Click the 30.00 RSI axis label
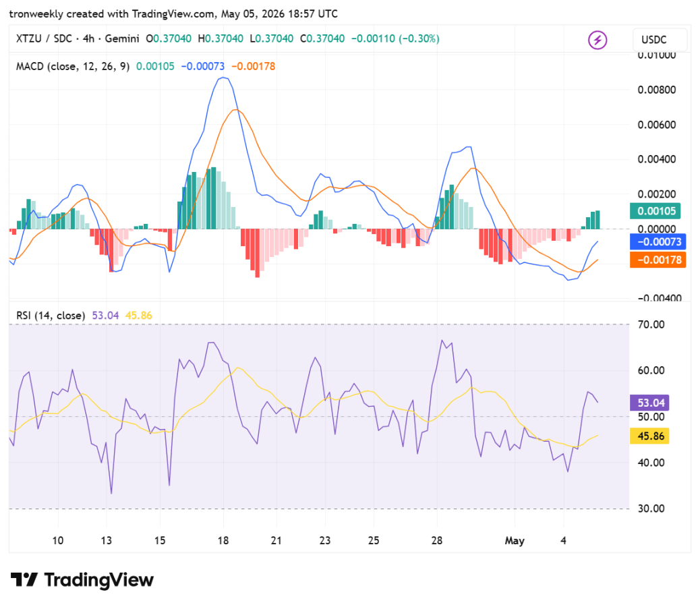700x607 pixels. pos(651,509)
